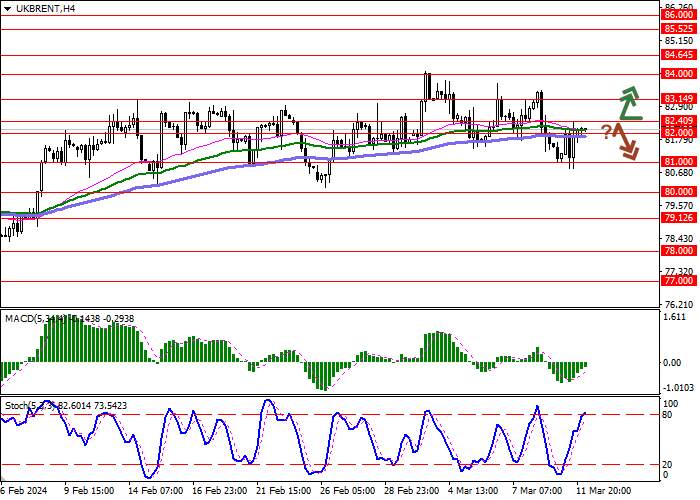Image resolution: width=700 pixels, height=500 pixels.
Task: Click the 1.611 MACD scale value
Action: point(675,317)
